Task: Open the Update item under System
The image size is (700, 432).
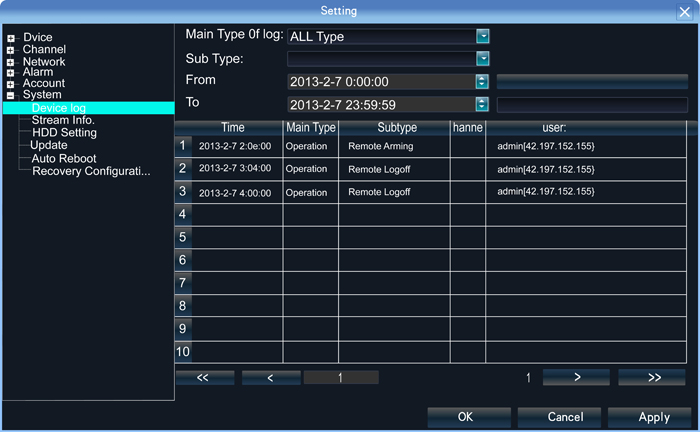Action: click(49, 145)
